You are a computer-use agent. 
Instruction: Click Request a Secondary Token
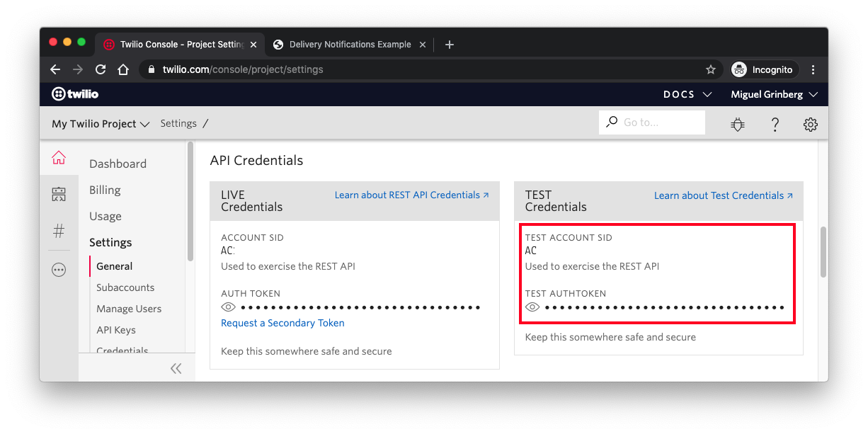pos(282,323)
